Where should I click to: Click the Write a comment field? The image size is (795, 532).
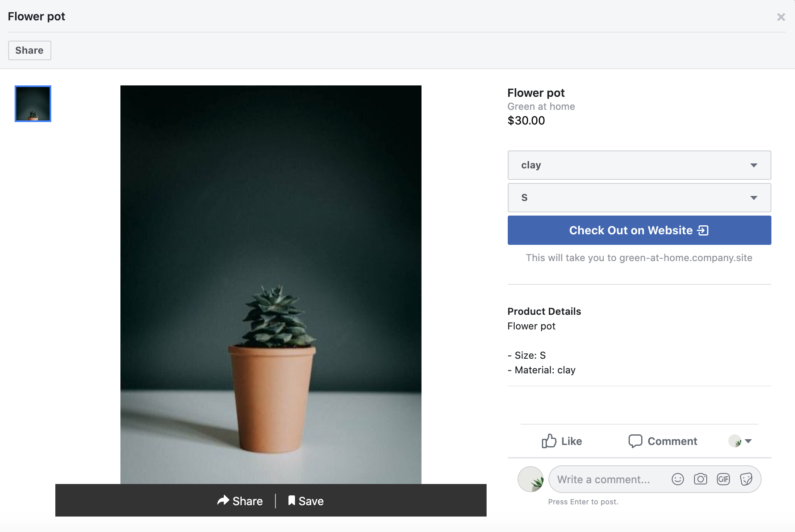(606, 479)
